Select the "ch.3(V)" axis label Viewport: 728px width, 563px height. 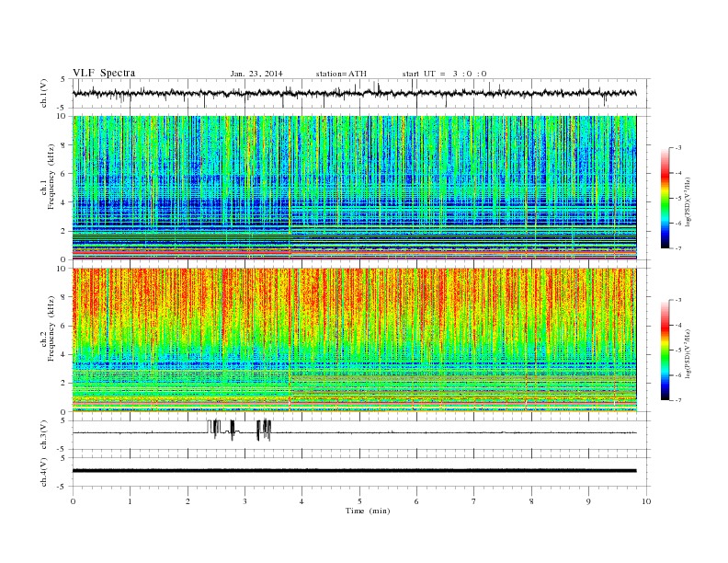pos(44,435)
